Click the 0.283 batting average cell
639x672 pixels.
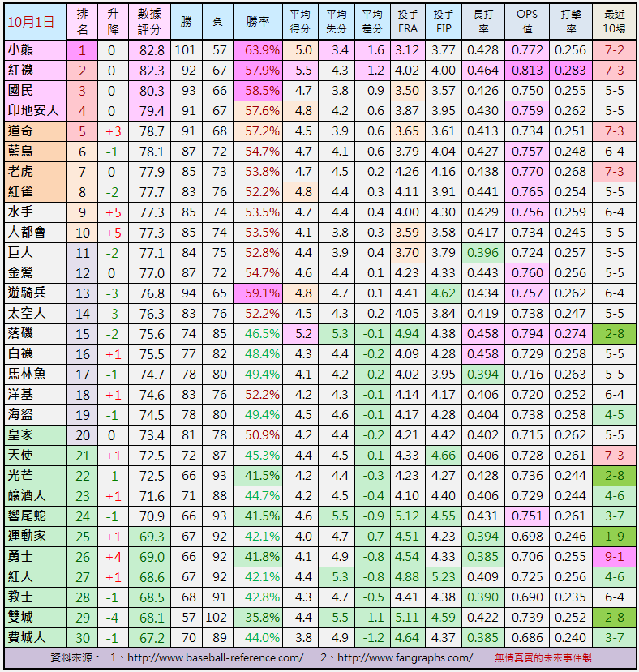click(x=571, y=71)
